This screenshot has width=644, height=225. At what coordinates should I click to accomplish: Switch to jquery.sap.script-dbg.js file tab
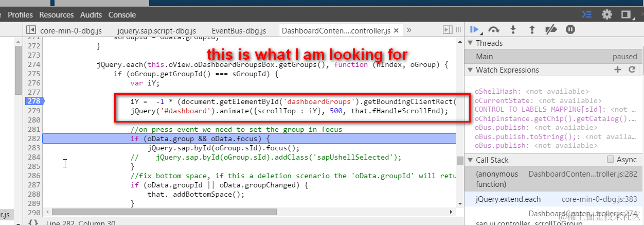pos(157,31)
